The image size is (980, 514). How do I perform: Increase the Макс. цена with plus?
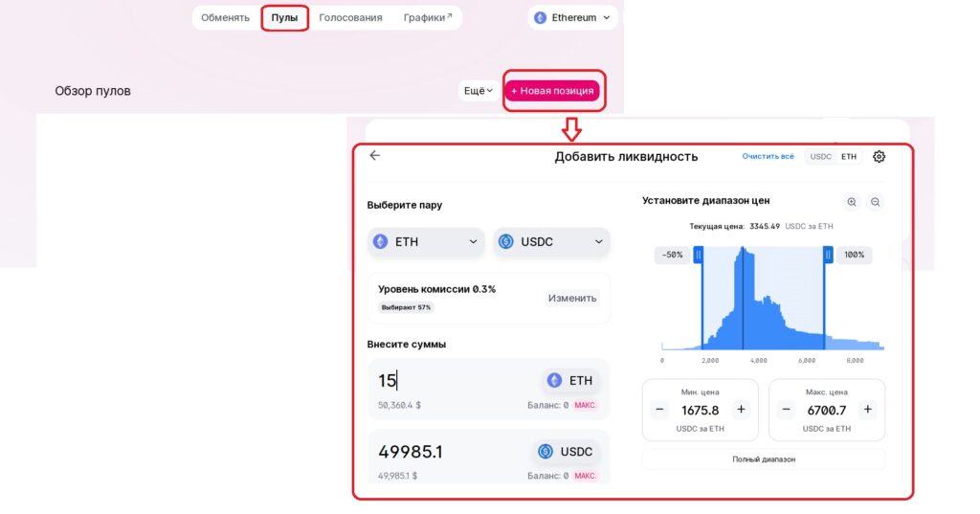coord(867,410)
